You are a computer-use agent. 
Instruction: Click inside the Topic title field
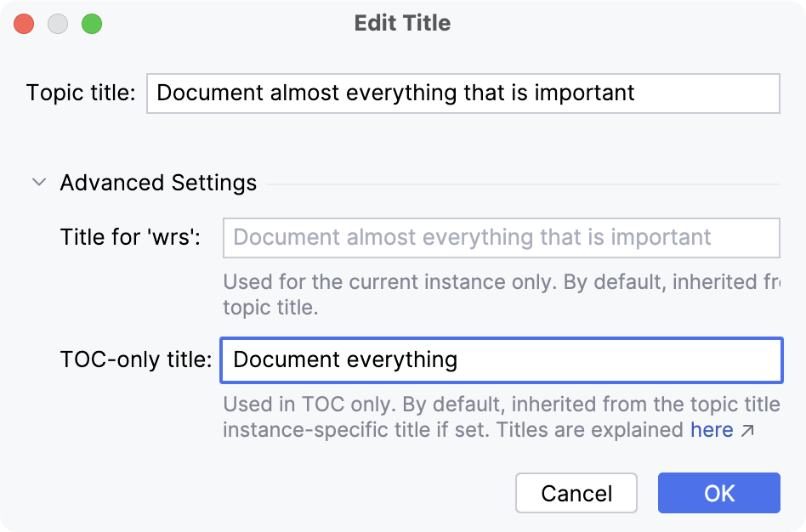463,93
